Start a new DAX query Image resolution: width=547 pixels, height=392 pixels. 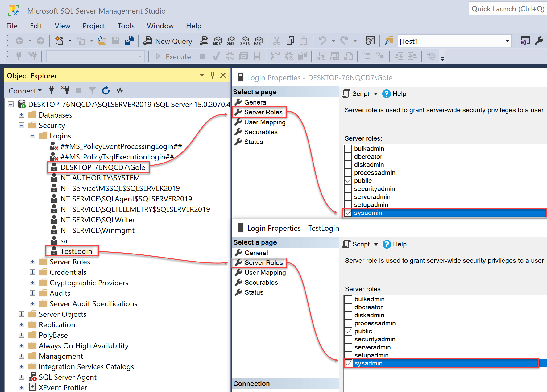click(x=259, y=40)
